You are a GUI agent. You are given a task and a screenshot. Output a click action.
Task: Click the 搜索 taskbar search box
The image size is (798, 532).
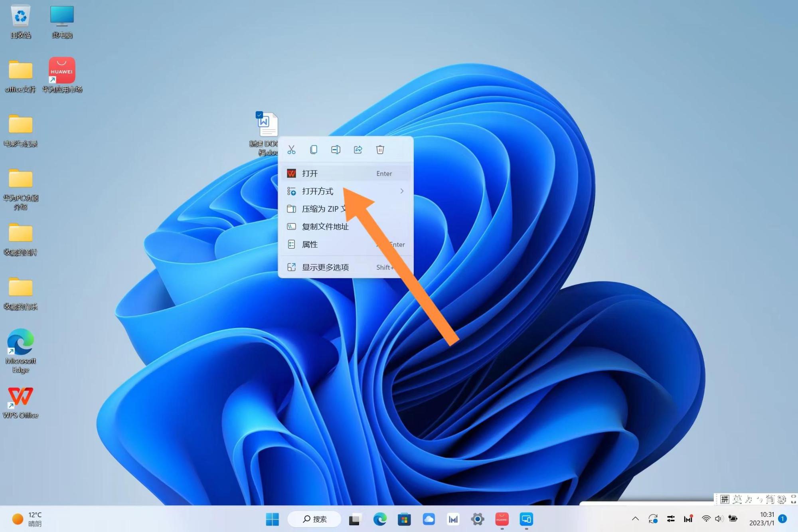tap(314, 519)
